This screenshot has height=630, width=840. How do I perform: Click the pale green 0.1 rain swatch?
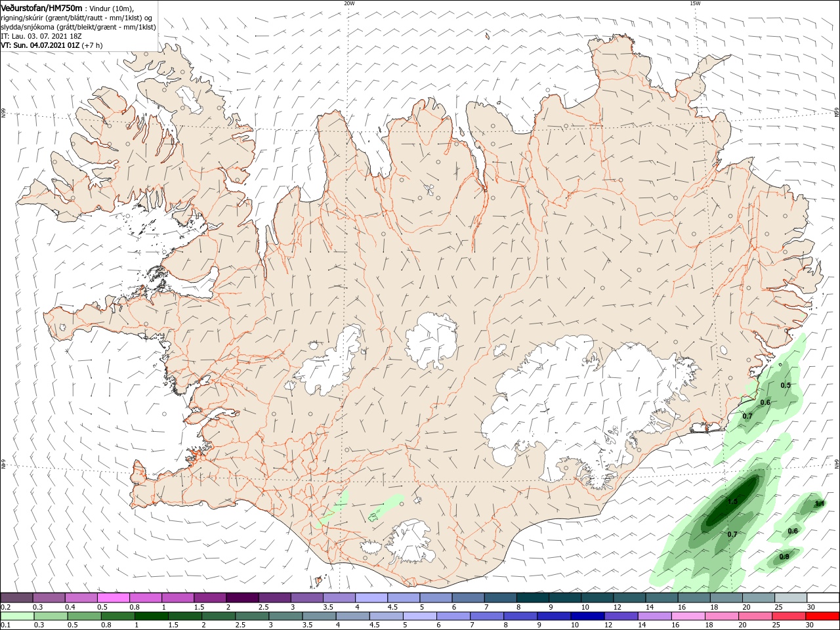17,616
